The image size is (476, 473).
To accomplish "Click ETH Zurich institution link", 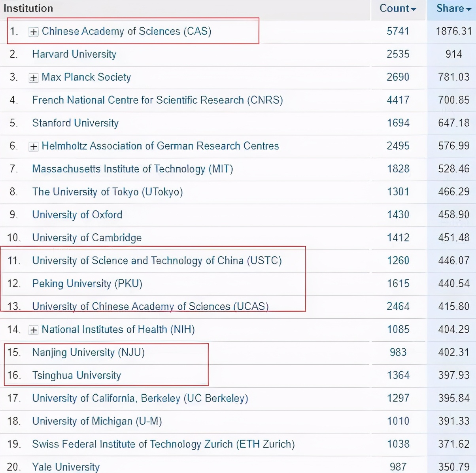I will click(x=163, y=444).
